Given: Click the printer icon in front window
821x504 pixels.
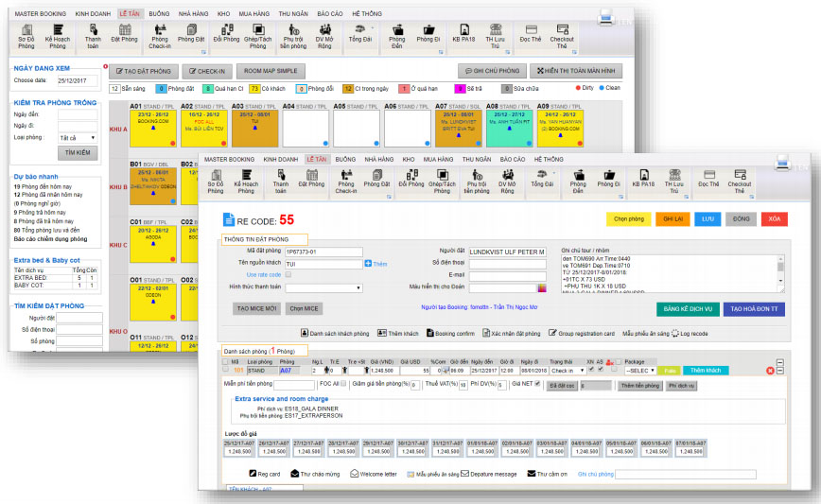Looking at the screenshot, I should (x=782, y=163).
